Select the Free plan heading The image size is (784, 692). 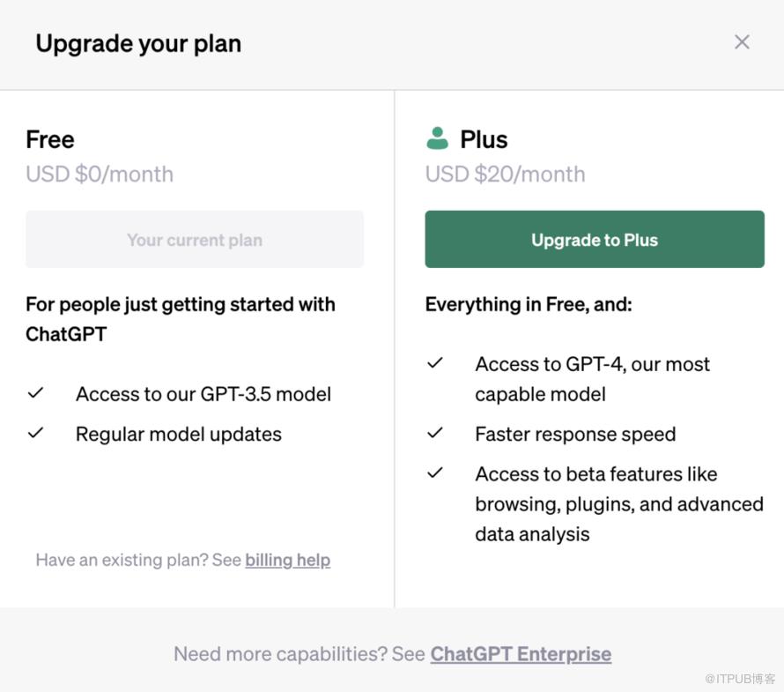pyautogui.click(x=50, y=139)
